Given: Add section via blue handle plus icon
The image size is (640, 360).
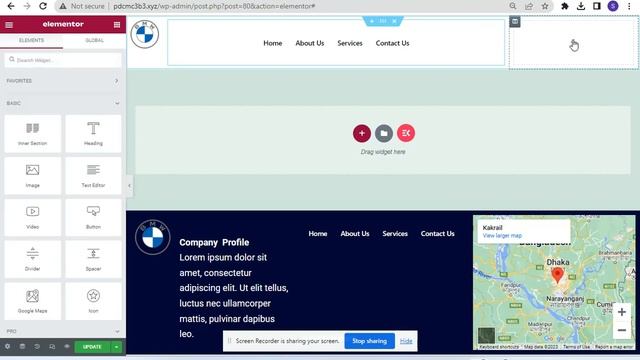Looking at the screenshot, I should pos(372,21).
